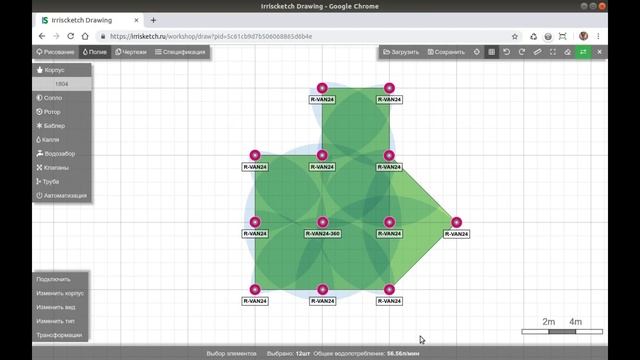Select the ruler measurement tool
The height and width of the screenshot is (360, 640).
537,52
